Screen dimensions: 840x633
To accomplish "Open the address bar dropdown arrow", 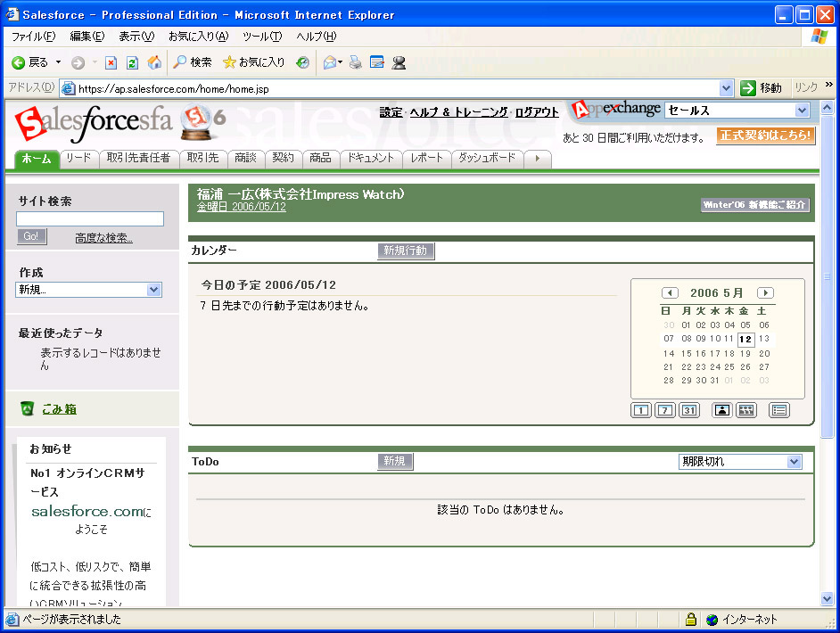I will click(726, 88).
